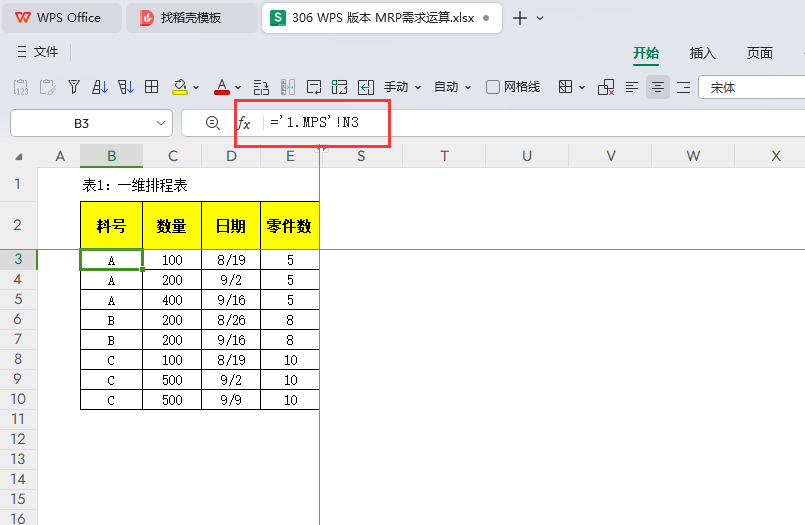Image resolution: width=805 pixels, height=525 pixels.
Task: Select cell B3 containing A
Action: [111, 260]
